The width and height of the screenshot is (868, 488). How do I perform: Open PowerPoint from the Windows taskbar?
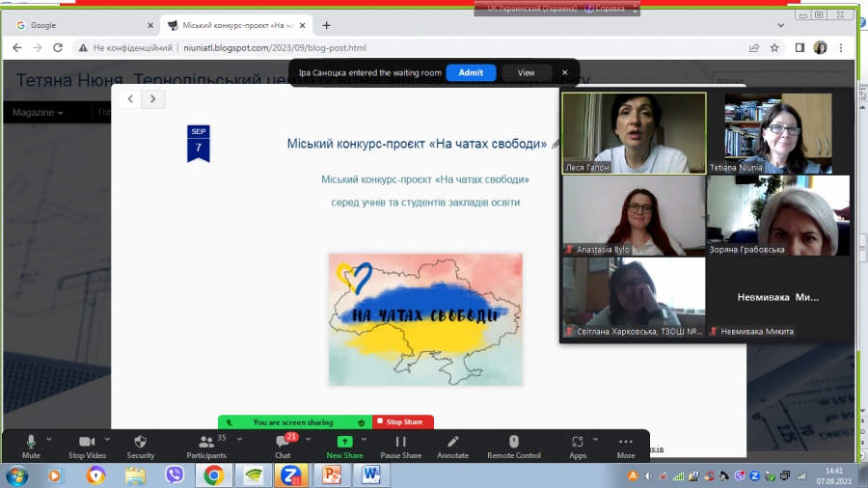pos(332,474)
